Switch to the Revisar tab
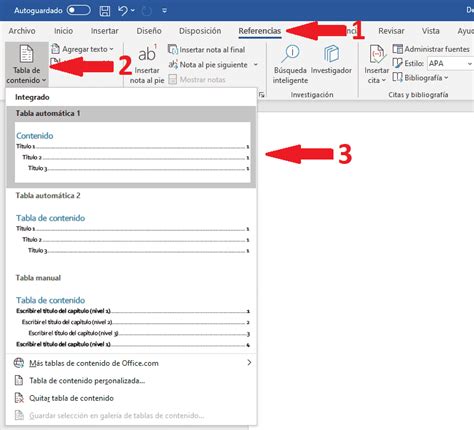The image size is (474, 430). coord(391,31)
